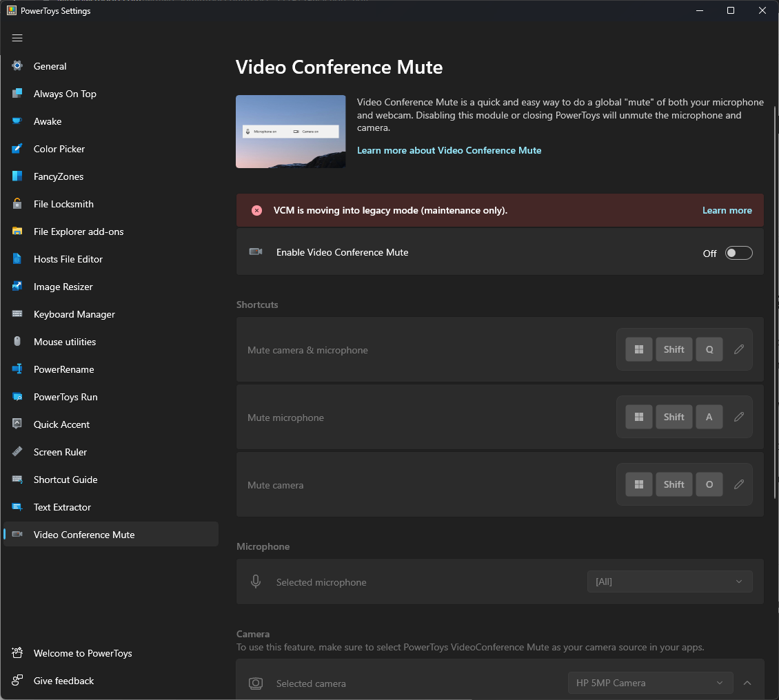Edit the Mute camera & microphone shortcut
This screenshot has height=700, width=779.
[x=739, y=349]
